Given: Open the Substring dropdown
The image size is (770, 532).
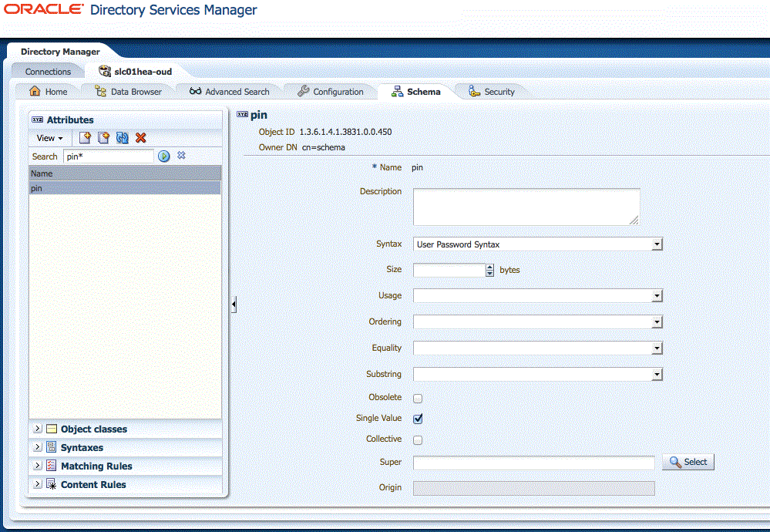Looking at the screenshot, I should pyautogui.click(x=657, y=374).
